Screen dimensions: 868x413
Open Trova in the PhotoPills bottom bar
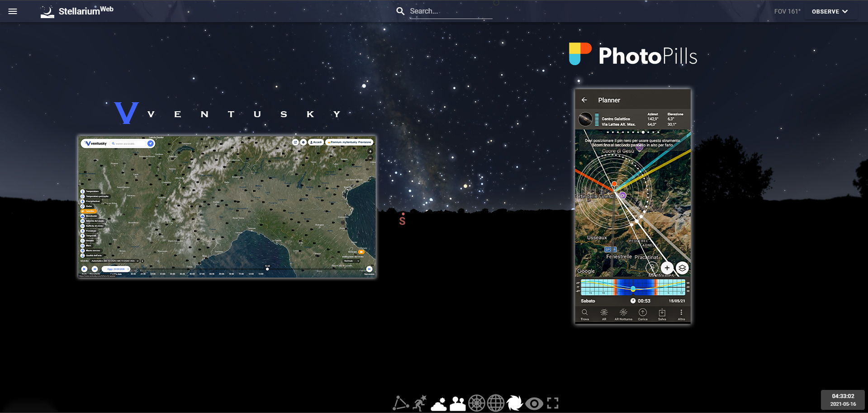click(585, 314)
